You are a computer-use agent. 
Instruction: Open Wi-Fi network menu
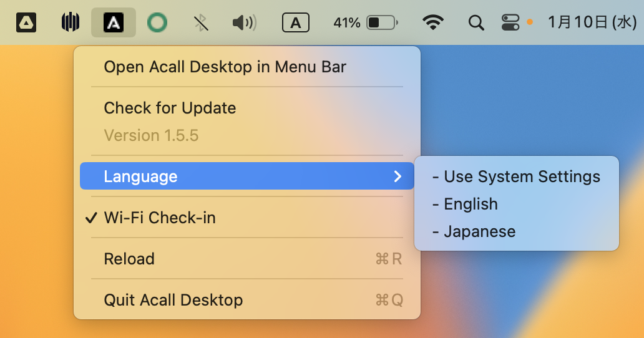pos(433,22)
